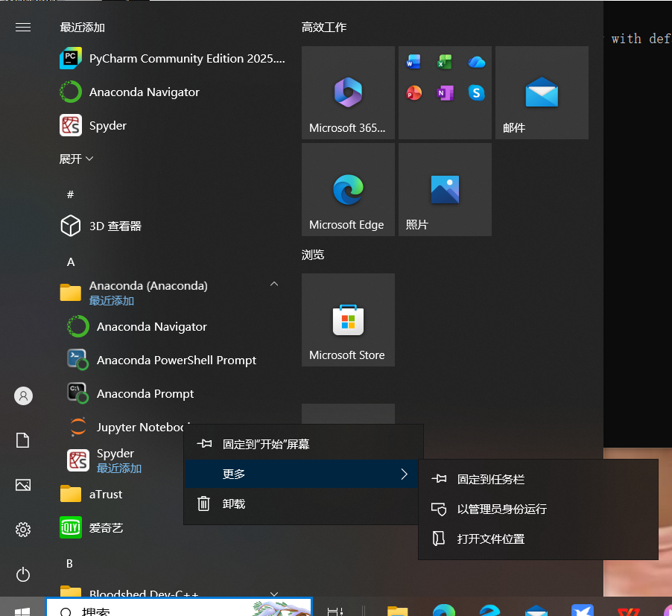Screen dimensions: 672x616
Task: Open the alphabet index via the # header
Action: pos(71,194)
